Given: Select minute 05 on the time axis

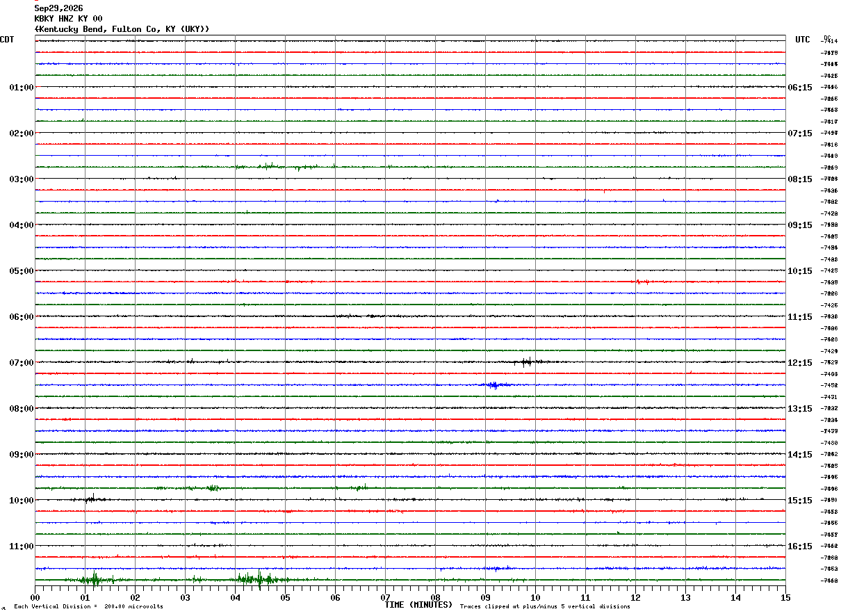Looking at the screenshot, I should click(285, 597).
